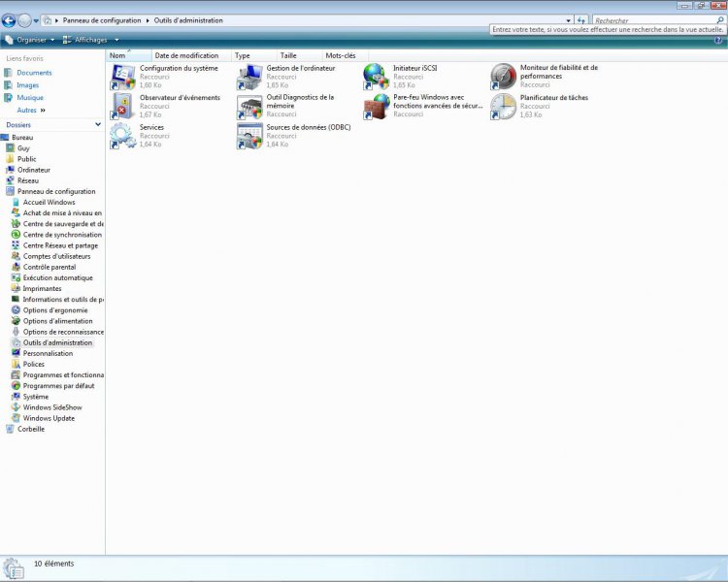The height and width of the screenshot is (582, 728).
Task: Open address bar history dropdown arrow
Action: coord(568,21)
